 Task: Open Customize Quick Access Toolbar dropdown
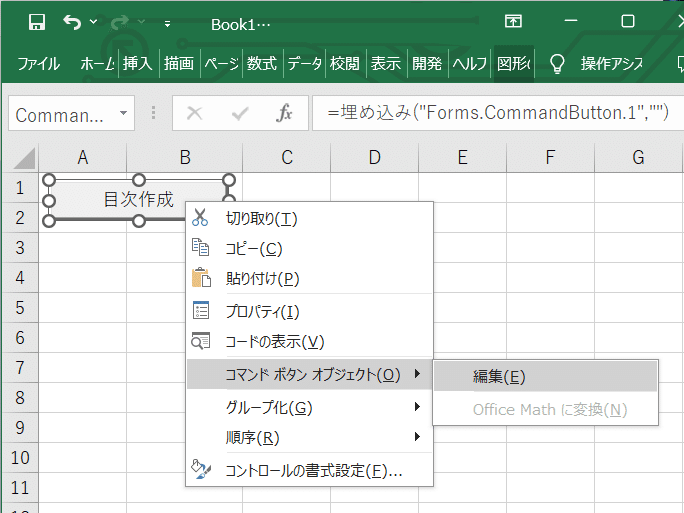pos(168,24)
